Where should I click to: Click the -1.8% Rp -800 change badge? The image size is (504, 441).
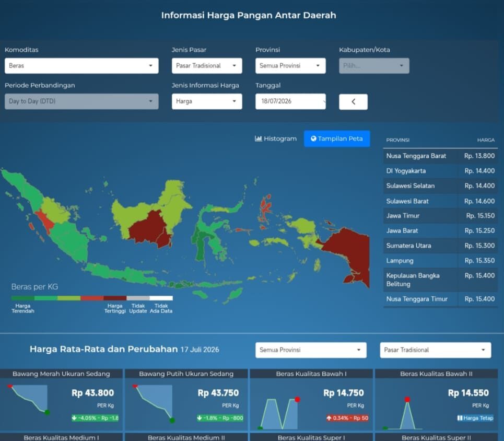click(220, 418)
